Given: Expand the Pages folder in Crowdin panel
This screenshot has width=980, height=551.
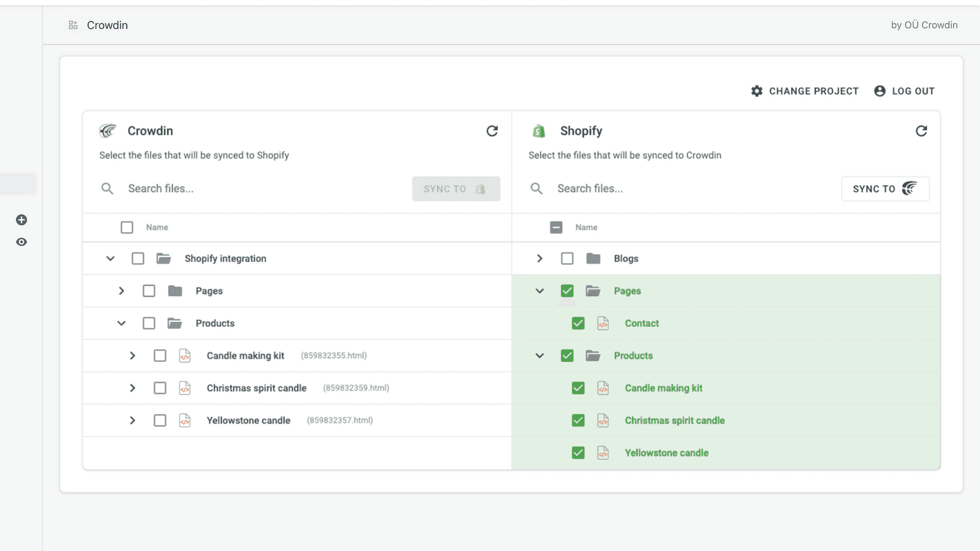Looking at the screenshot, I should [x=121, y=290].
